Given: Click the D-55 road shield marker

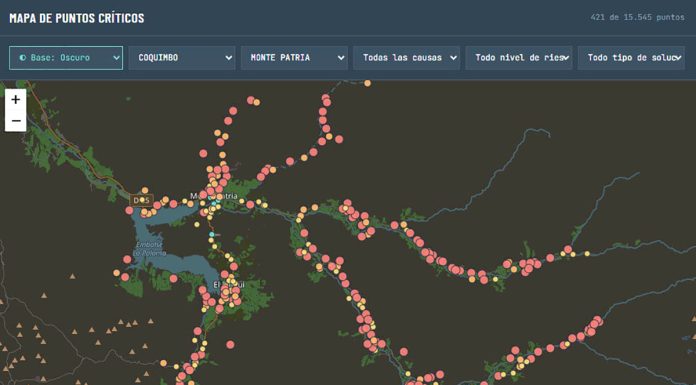Looking at the screenshot, I should coord(142,200).
